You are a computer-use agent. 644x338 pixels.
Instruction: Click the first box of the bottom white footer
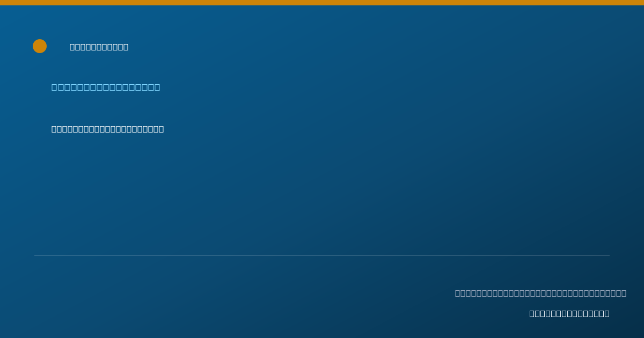coord(532,313)
